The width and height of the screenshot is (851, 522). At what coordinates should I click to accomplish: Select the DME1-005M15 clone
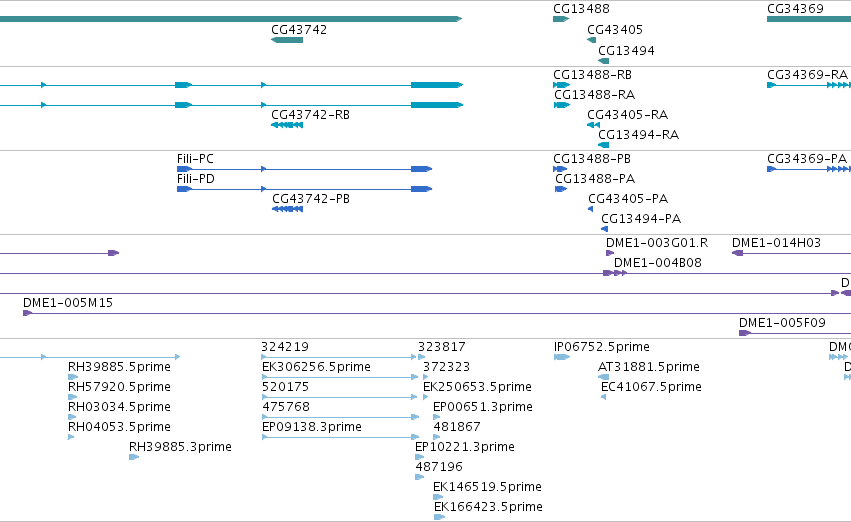tap(68, 303)
